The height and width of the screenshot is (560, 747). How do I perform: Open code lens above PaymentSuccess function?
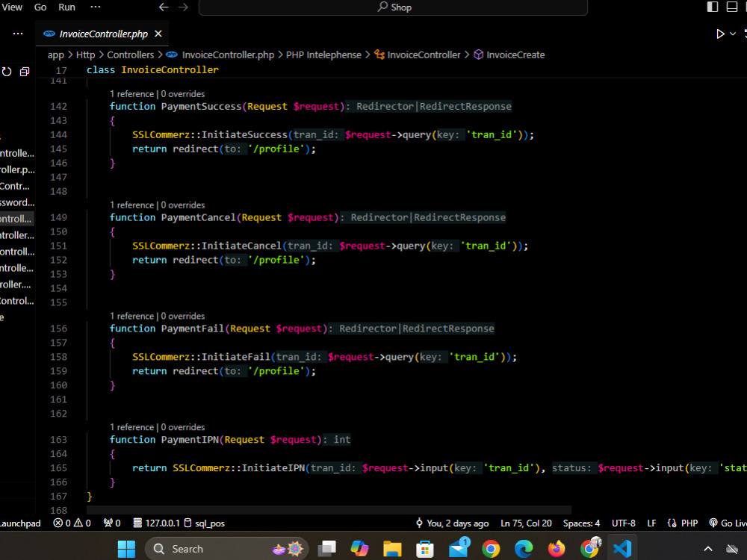point(157,94)
